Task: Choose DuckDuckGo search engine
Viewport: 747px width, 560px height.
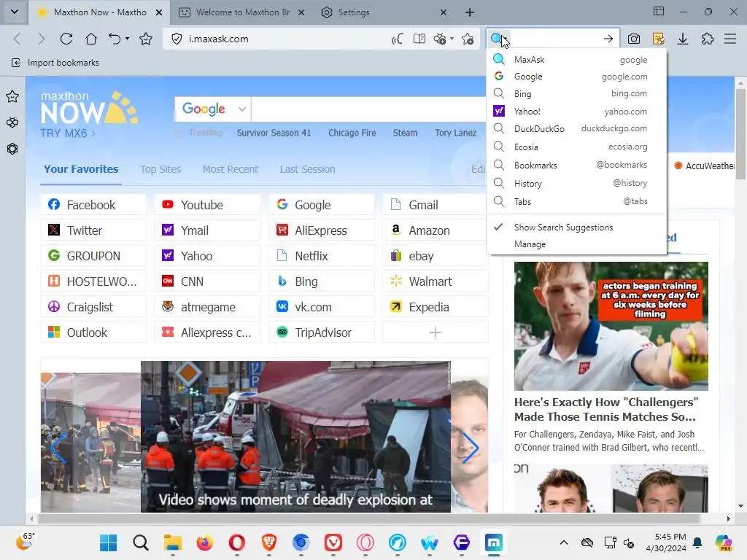Action: click(x=576, y=128)
